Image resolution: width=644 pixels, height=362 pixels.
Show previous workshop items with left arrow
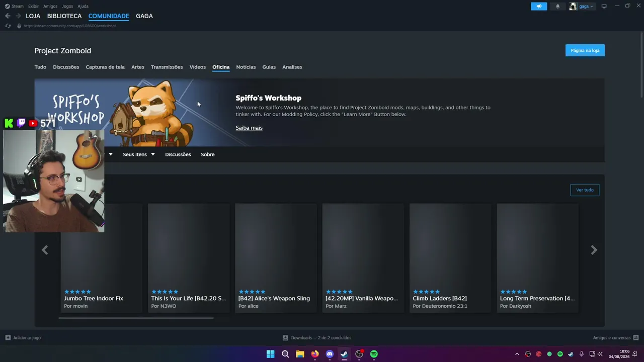[45, 250]
